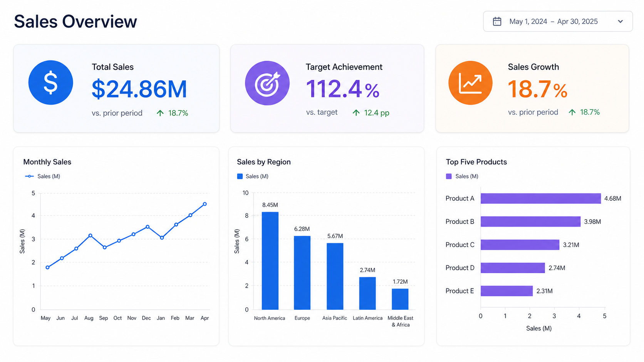Click the Product C bar
The height and width of the screenshot is (362, 644).
click(520, 245)
